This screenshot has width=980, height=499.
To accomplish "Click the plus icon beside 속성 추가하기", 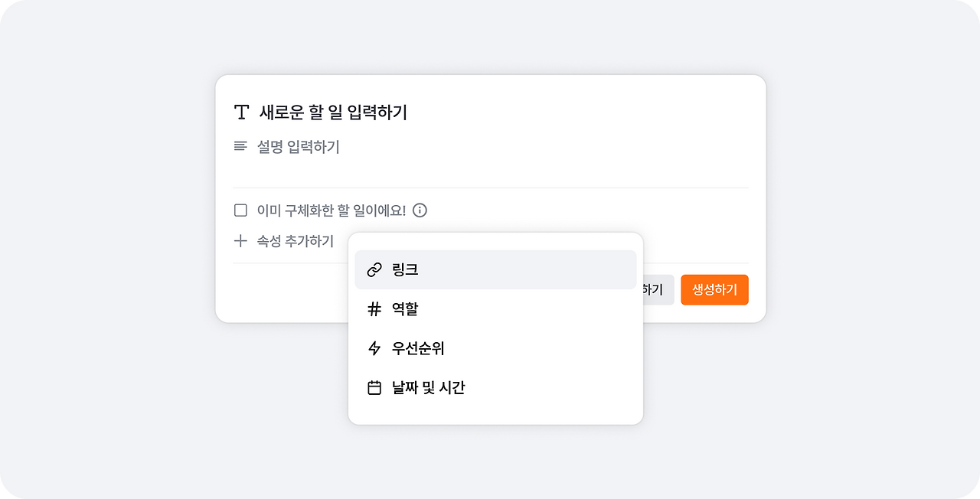I will 240,241.
